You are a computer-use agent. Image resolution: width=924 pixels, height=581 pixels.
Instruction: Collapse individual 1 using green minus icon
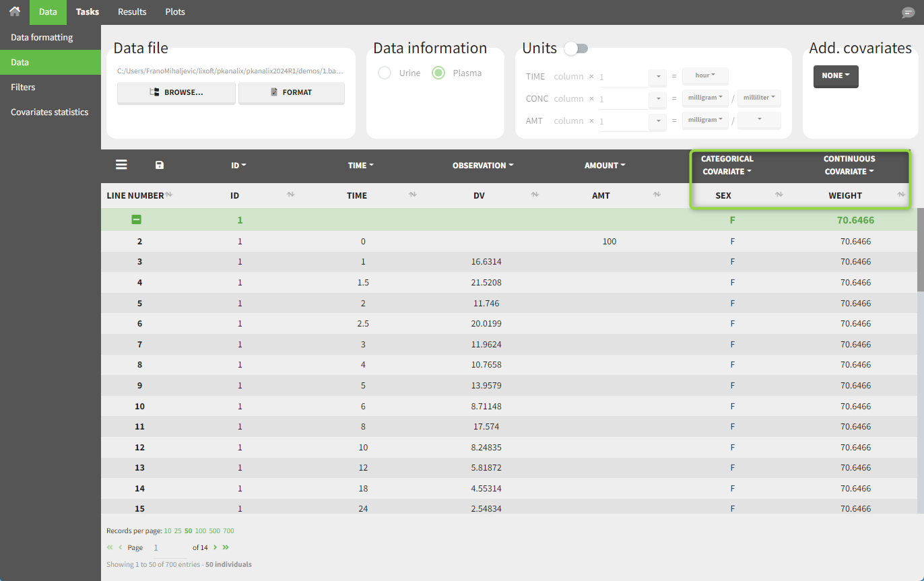(136, 219)
